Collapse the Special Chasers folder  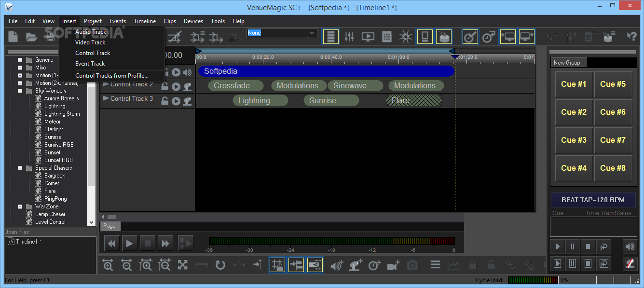pyautogui.click(x=20, y=168)
